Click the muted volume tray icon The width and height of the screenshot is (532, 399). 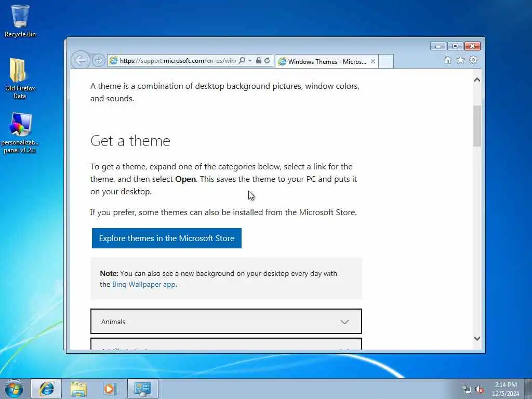(480, 390)
